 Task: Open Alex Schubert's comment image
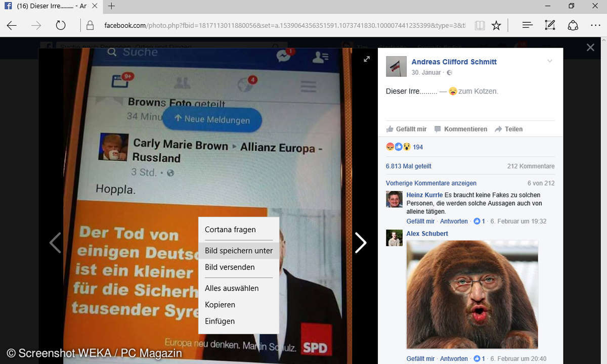coord(472,295)
